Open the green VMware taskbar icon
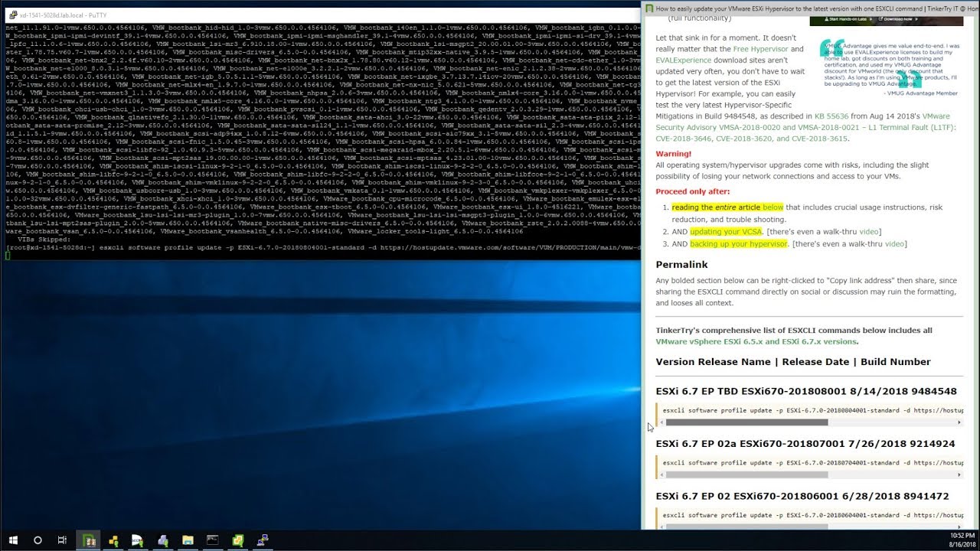 [238, 540]
